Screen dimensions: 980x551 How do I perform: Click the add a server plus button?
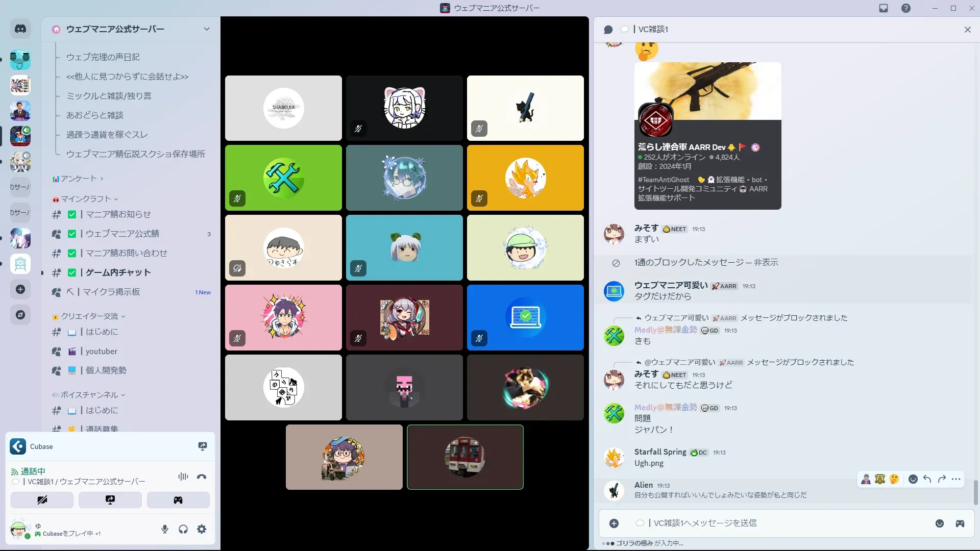20,289
